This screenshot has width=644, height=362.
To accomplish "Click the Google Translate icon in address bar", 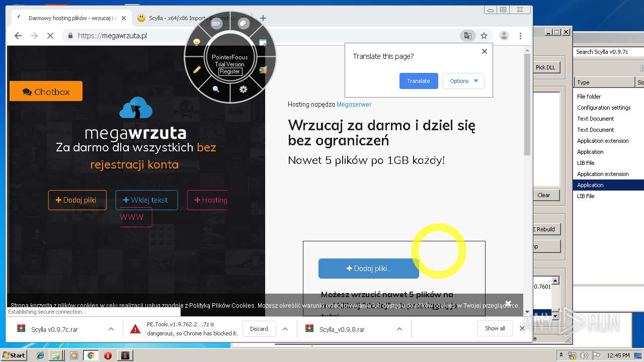I will 468,36.
